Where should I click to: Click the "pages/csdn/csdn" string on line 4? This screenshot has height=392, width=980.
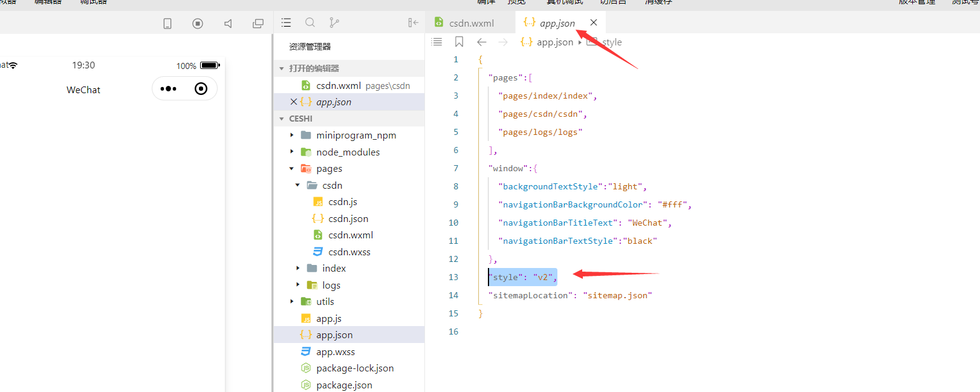(540, 114)
